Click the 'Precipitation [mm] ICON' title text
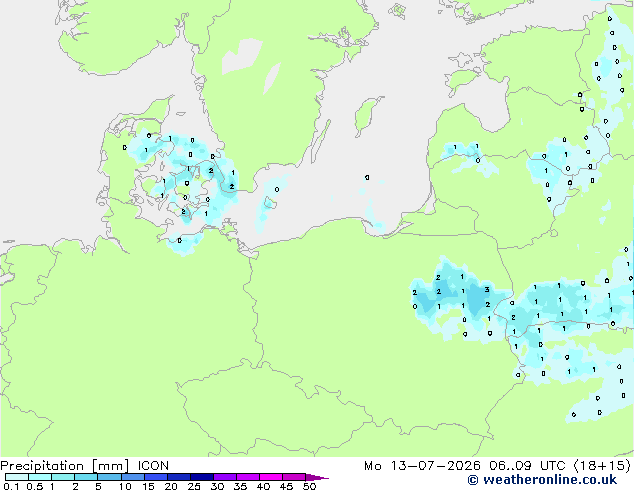Viewport: 634px width, 490px height. coord(85,466)
